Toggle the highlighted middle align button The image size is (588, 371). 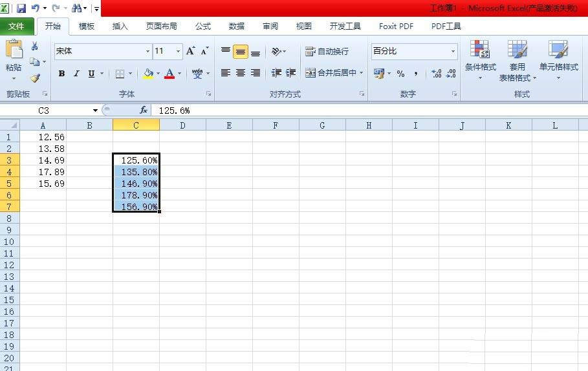click(x=241, y=52)
